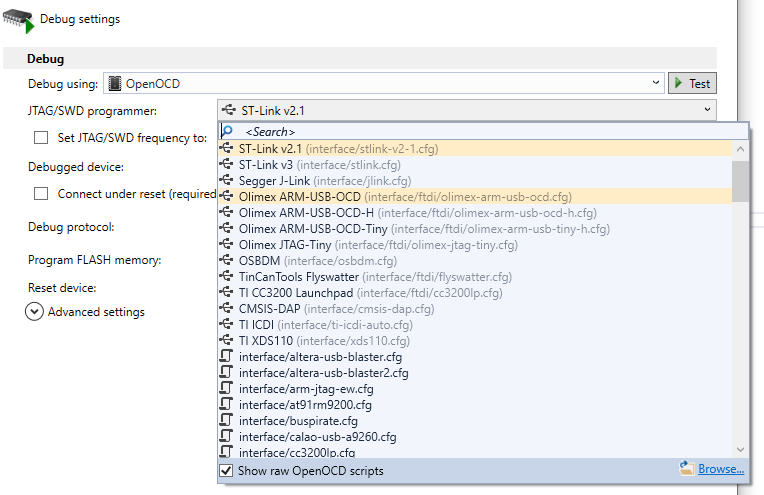Click script icon beside interface/arm-jtag-ew.cfg
The height and width of the screenshot is (495, 764).
[x=226, y=388]
